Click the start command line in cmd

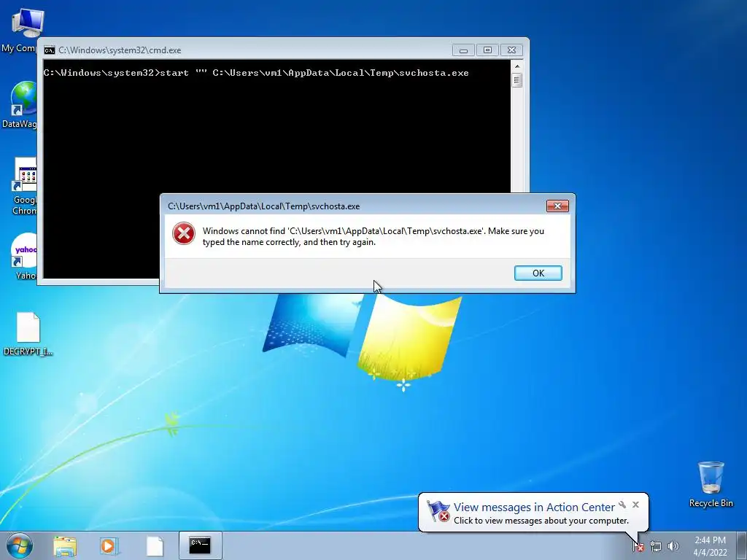point(256,73)
